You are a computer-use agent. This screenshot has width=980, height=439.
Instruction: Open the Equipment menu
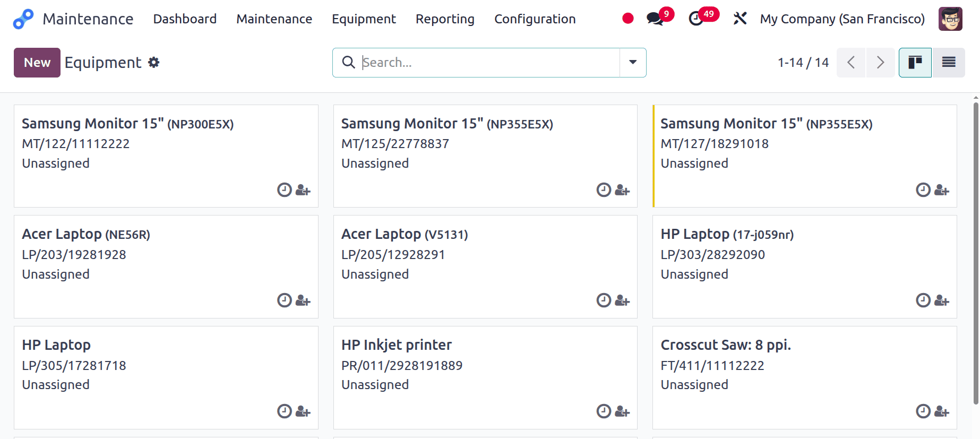[x=364, y=19]
